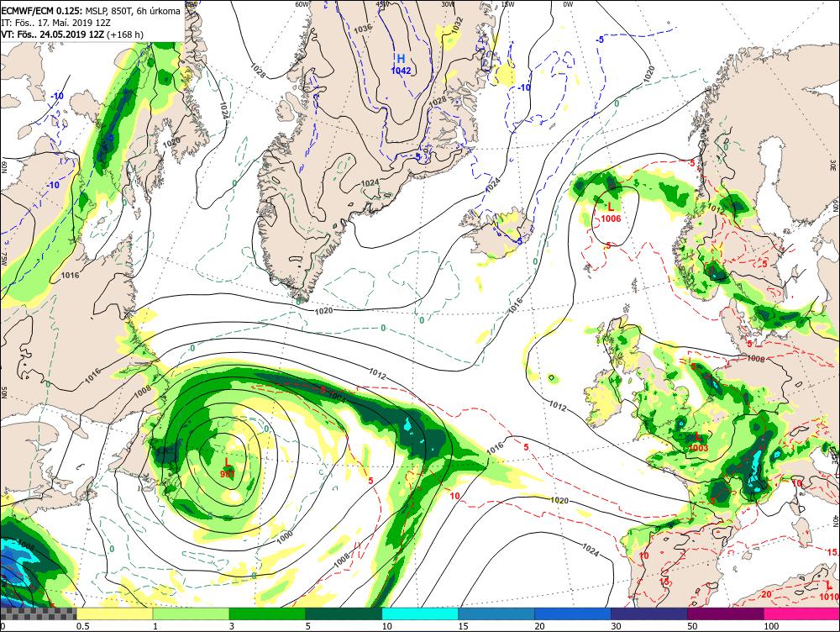Click the '0W' longitude label
This screenshot has height=632, width=840.
pyautogui.click(x=568, y=3)
